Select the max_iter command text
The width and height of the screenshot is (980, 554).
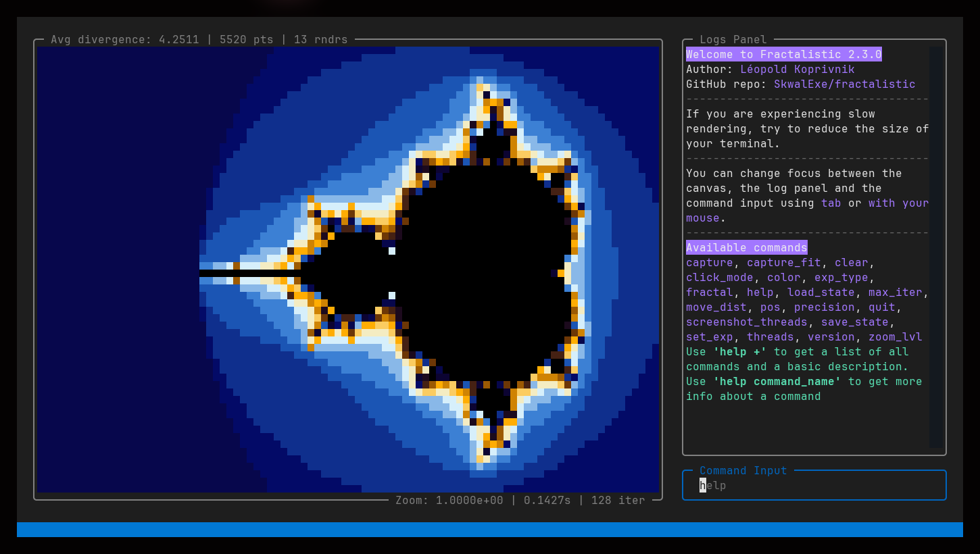(896, 292)
